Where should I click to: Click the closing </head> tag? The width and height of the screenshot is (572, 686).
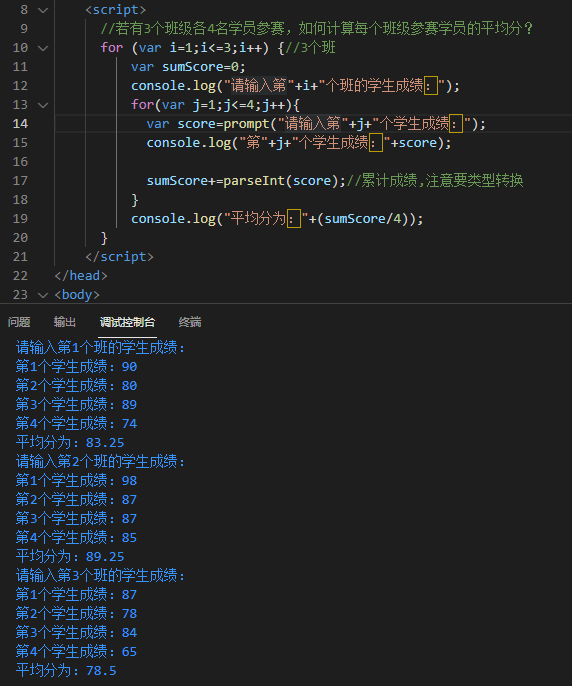[x=81, y=276]
